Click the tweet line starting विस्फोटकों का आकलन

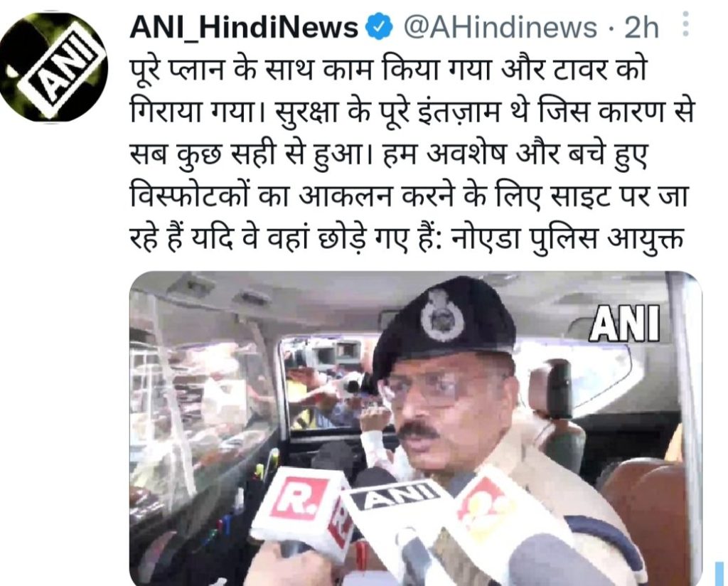(x=408, y=197)
